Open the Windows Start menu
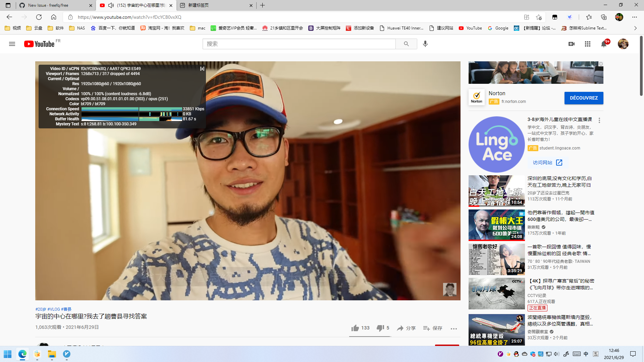 (x=7, y=354)
